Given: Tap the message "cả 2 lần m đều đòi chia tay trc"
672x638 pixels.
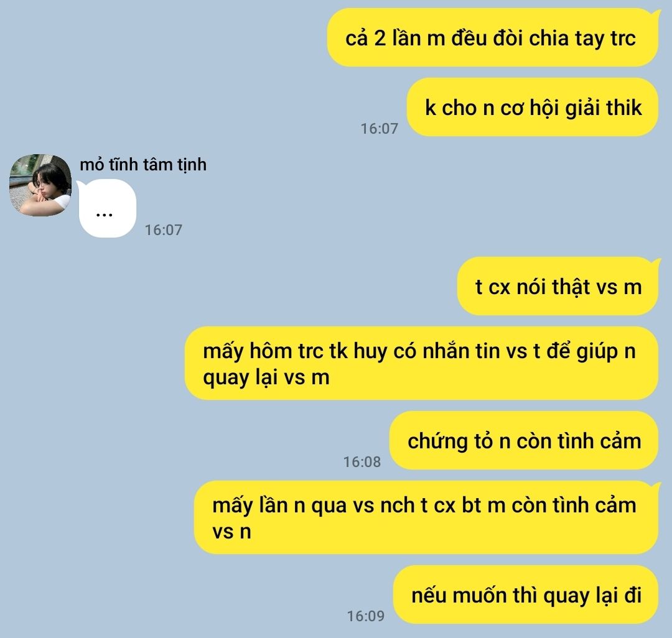Looking at the screenshot, I should coord(492,38).
